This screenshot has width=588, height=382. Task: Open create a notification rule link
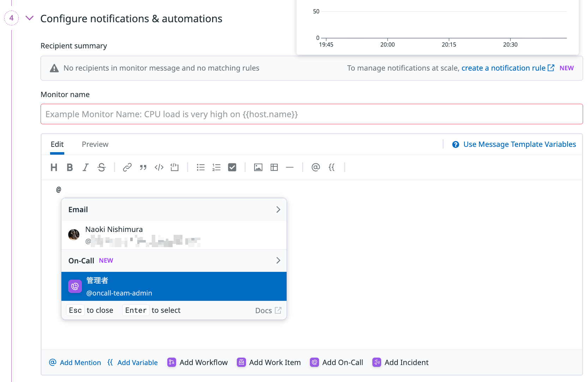[508, 68]
